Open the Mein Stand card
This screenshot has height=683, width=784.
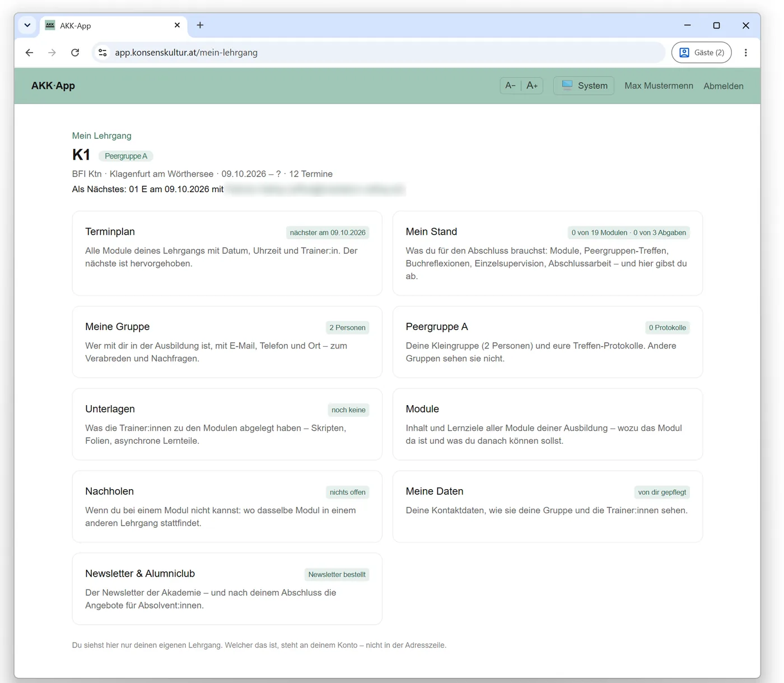coord(548,253)
